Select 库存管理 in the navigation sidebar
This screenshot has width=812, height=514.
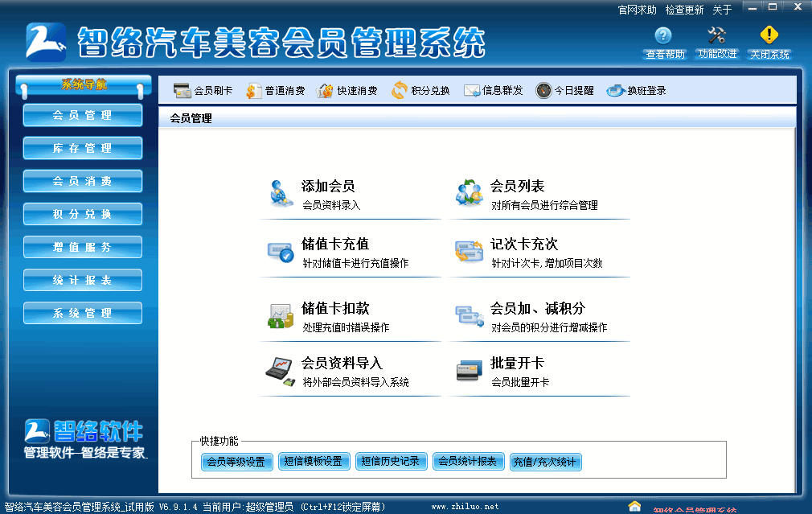click(x=83, y=149)
